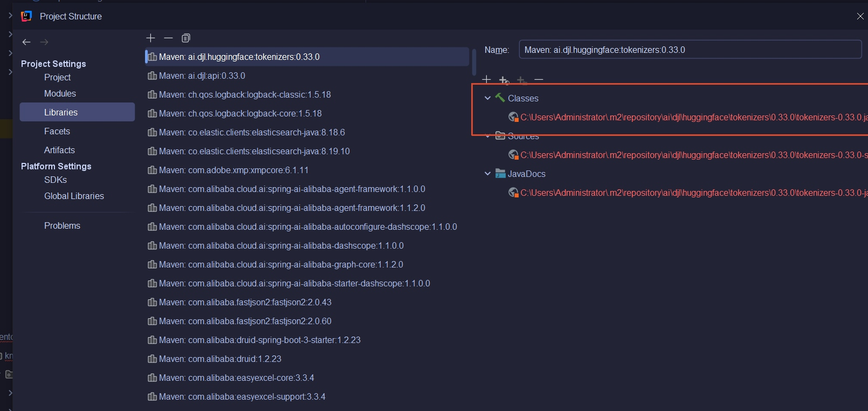The height and width of the screenshot is (411, 868).
Task: Select Maven: ai.djl.huggingface:tokenizers:0.33.0 library
Action: [x=307, y=57]
